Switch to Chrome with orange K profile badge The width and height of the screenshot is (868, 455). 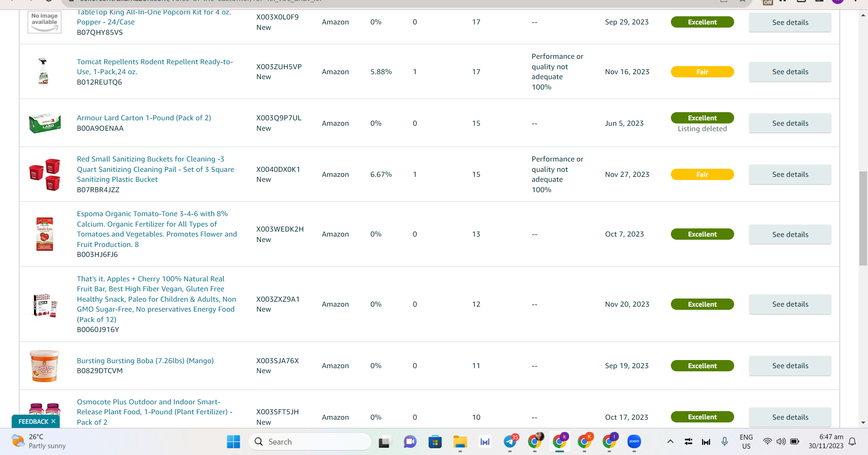point(585,441)
